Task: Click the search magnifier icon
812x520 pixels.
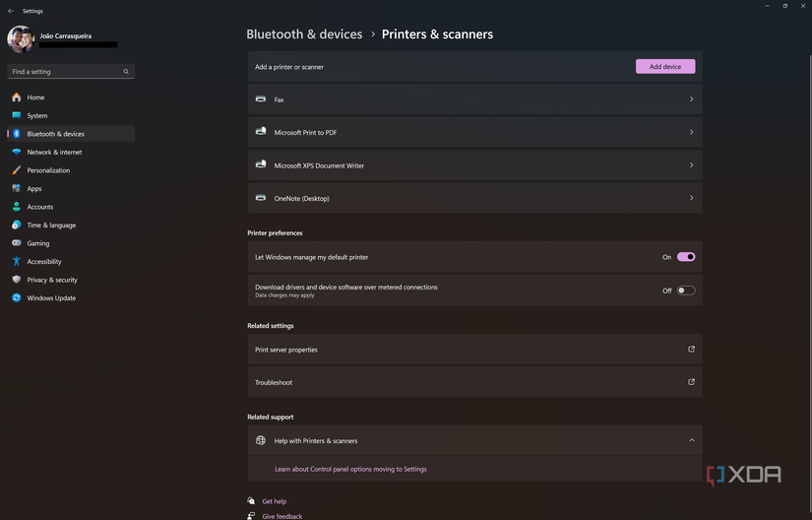Action: coord(126,72)
